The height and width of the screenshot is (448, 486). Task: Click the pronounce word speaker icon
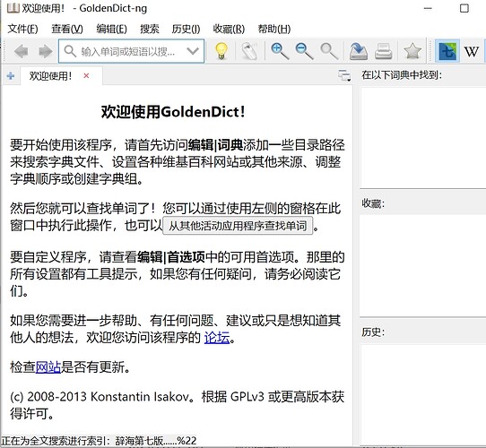pyautogui.click(x=249, y=51)
